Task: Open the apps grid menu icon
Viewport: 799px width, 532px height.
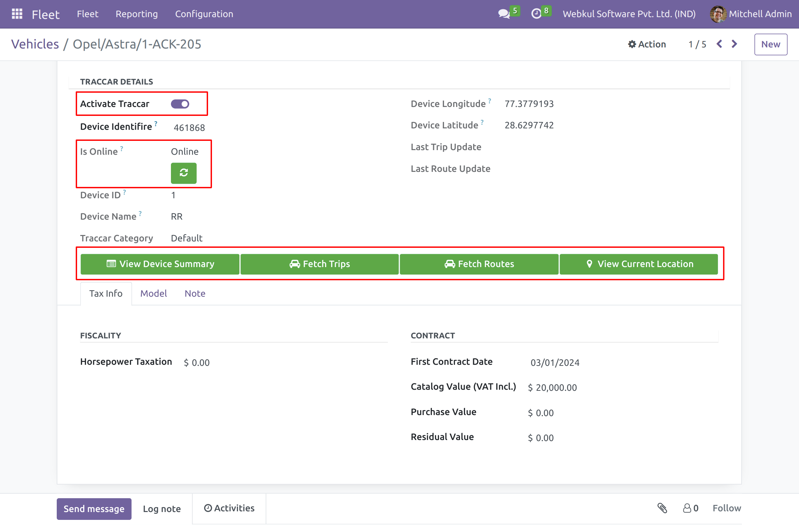Action: pos(17,14)
